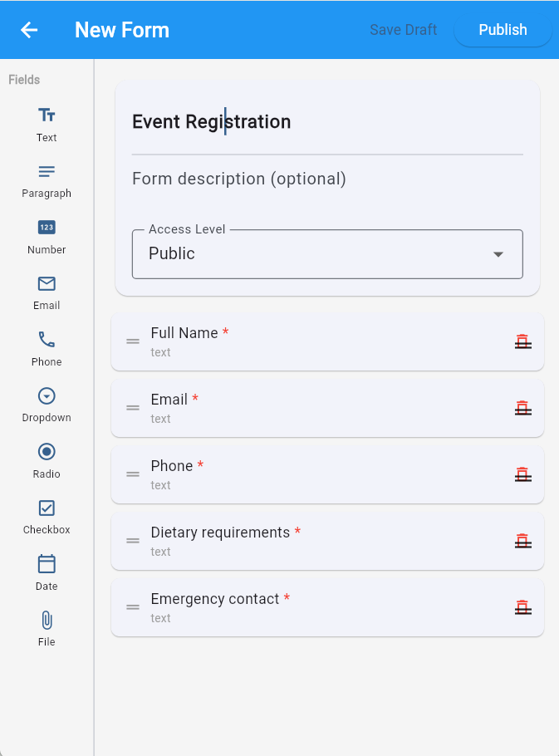Grab the Dietary requirements drag handle
This screenshot has width=559, height=756.
[133, 541]
